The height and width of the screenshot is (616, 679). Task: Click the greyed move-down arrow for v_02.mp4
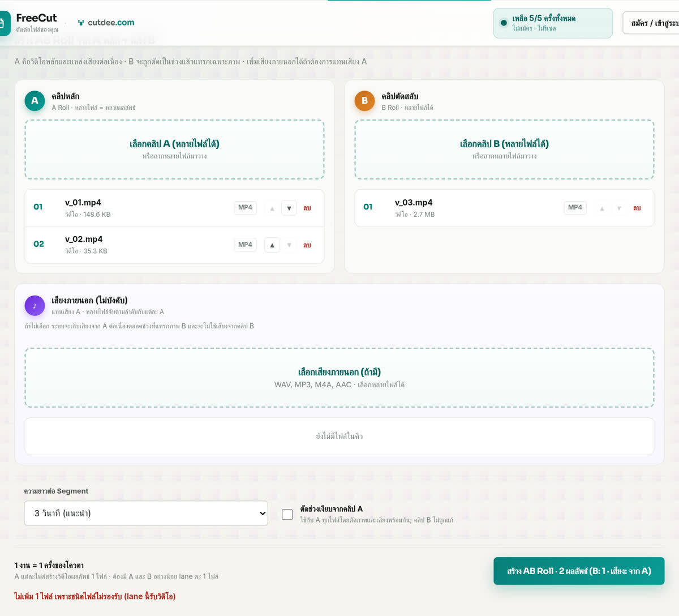coord(289,245)
